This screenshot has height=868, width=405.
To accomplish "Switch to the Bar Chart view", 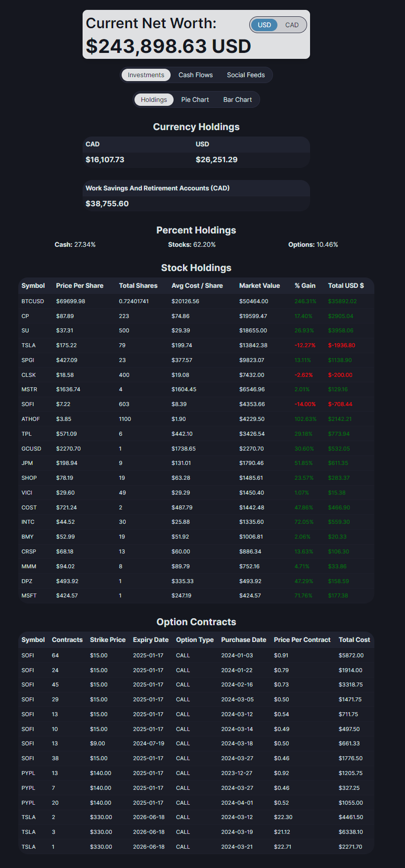I will click(237, 99).
